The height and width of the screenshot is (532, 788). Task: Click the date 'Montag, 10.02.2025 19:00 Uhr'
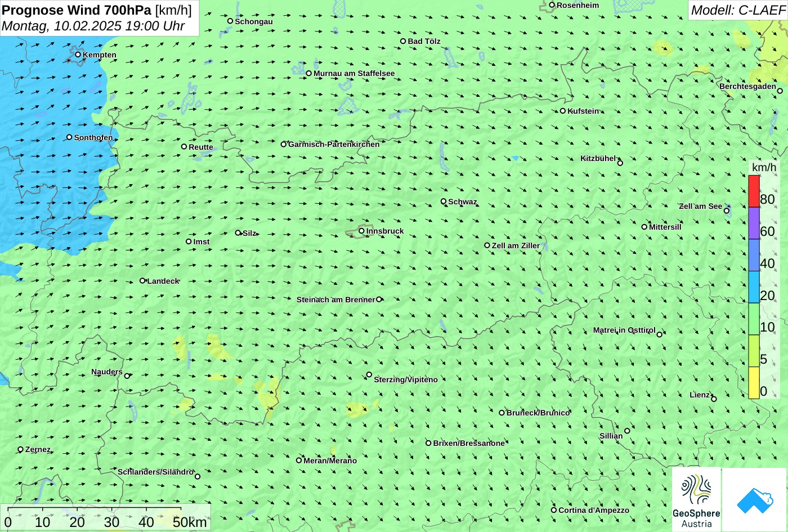coord(93,26)
